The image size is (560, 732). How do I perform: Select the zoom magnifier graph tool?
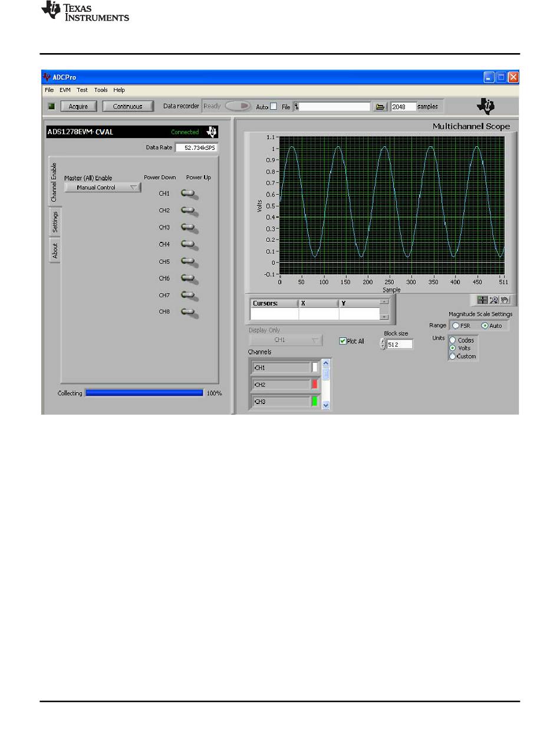click(x=494, y=300)
